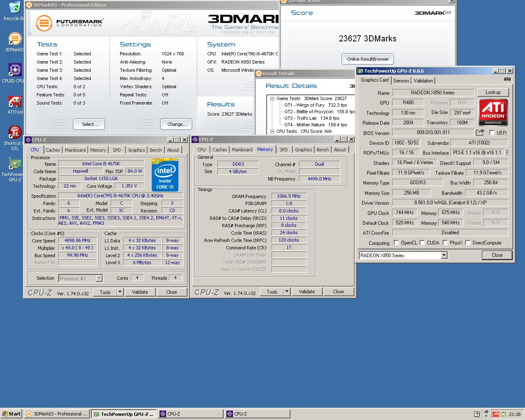Click the Memory CPU-Z window title bar icon
This screenshot has width=525, height=420.
click(x=195, y=139)
